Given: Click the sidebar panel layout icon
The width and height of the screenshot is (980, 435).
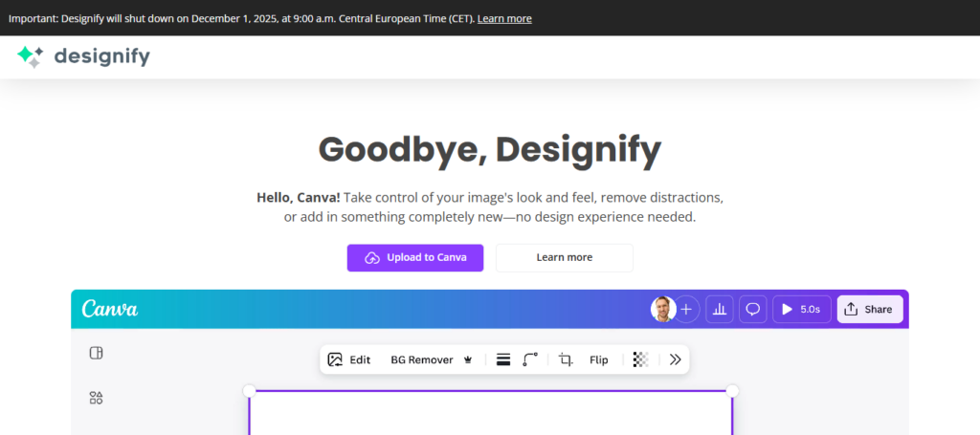Looking at the screenshot, I should [x=97, y=353].
